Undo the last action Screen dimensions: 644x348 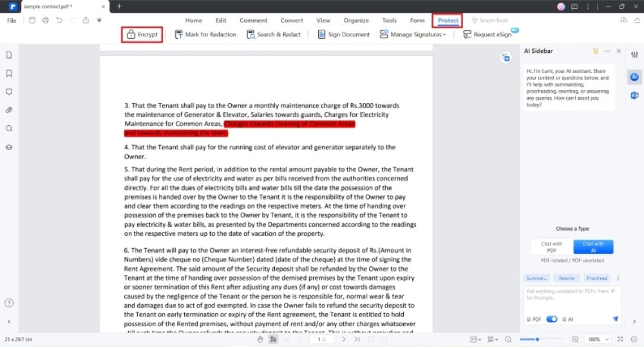(x=59, y=20)
